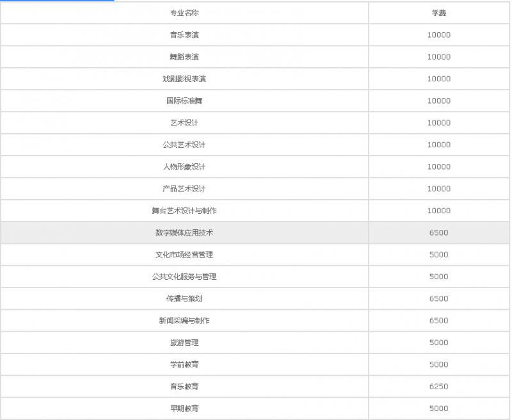Click the 专业名称 column header
The width and height of the screenshot is (512, 420).
pyautogui.click(x=184, y=13)
